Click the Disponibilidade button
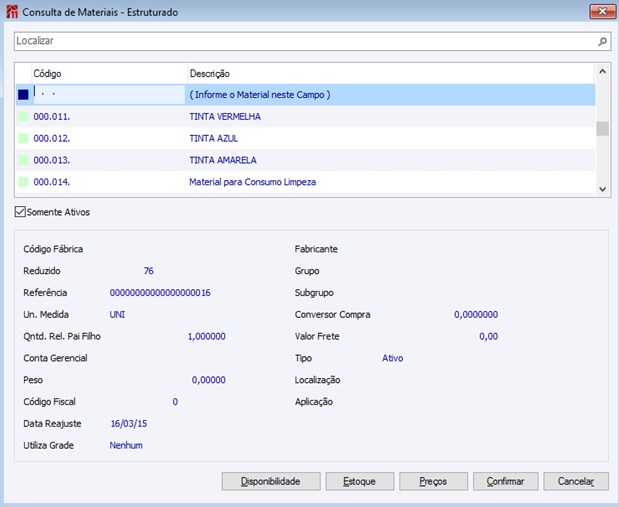 [x=271, y=481]
